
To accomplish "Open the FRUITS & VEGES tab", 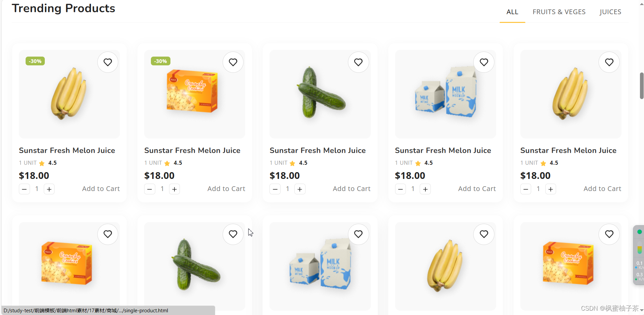I will point(559,11).
